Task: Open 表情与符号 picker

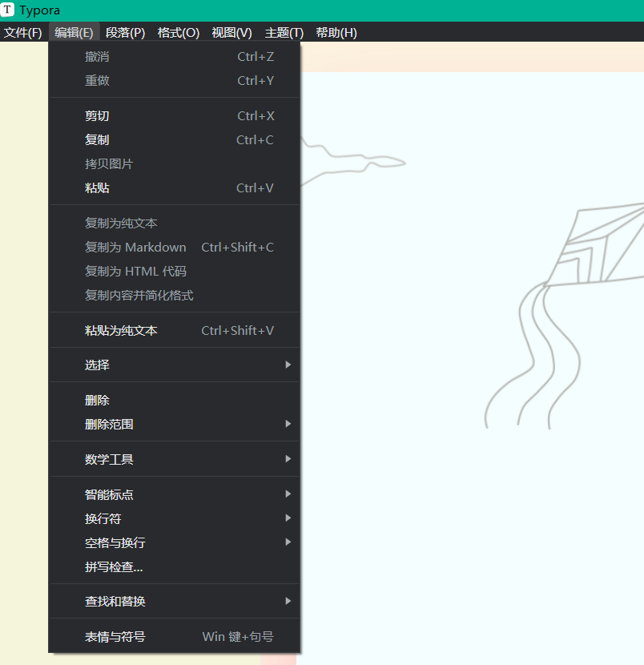Action: coord(175,637)
